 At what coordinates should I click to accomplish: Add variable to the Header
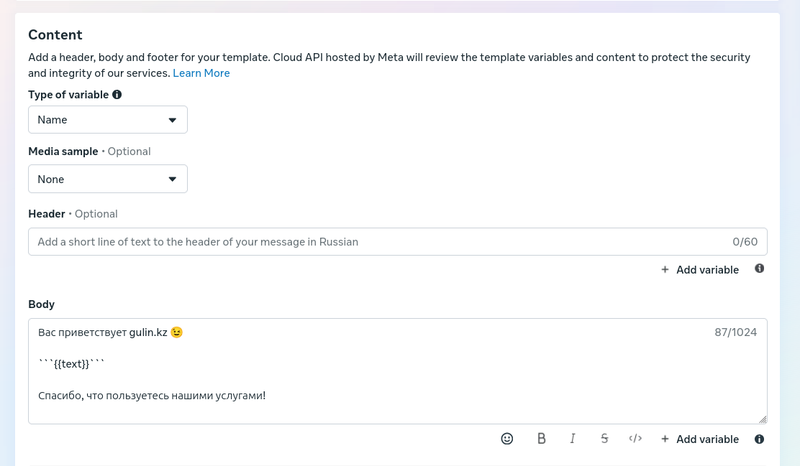(699, 270)
